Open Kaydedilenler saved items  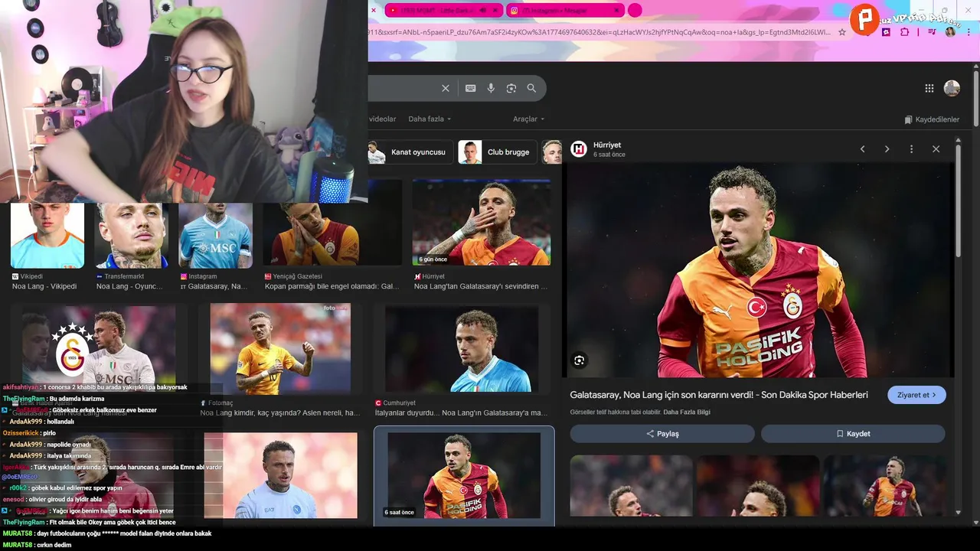(x=932, y=119)
